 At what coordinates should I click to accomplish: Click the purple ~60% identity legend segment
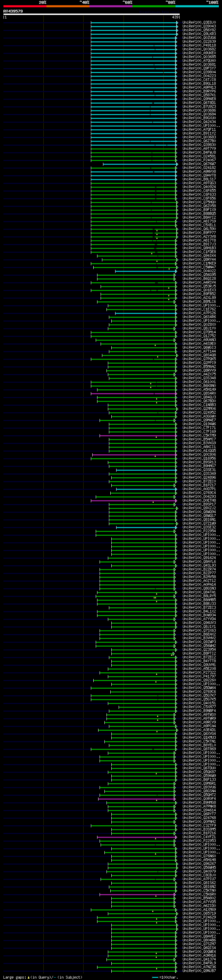(111, 6)
